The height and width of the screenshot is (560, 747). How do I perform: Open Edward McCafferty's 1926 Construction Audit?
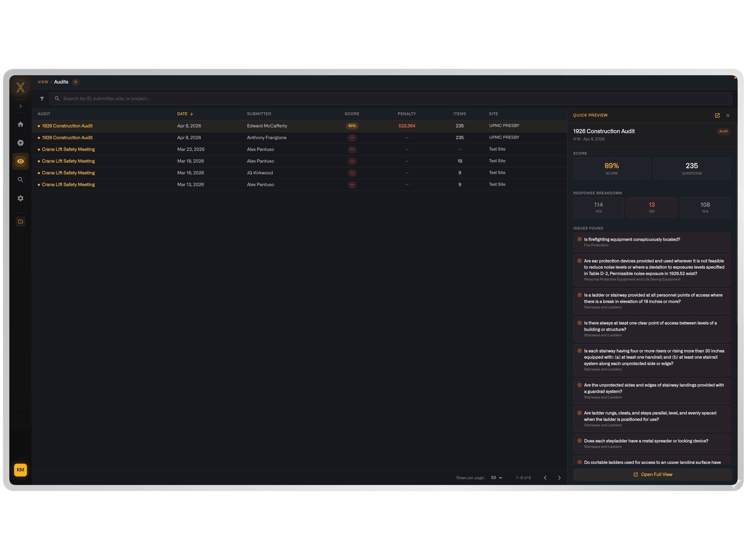tap(67, 126)
